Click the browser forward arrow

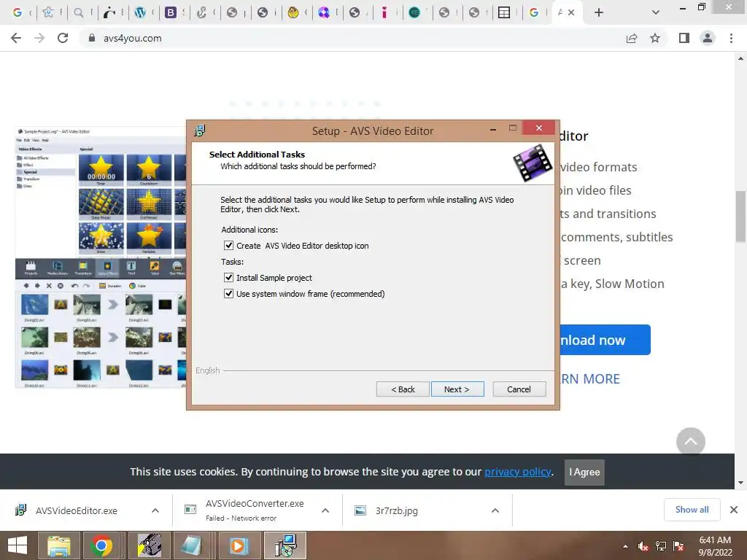(x=39, y=38)
